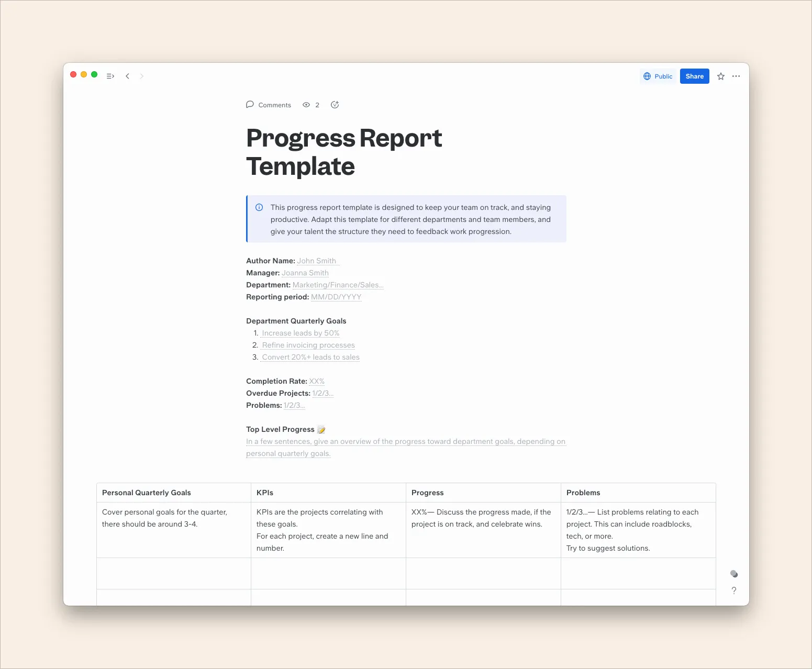Toggle the sidebar visibility icon
Image resolution: width=812 pixels, height=669 pixels.
(110, 76)
